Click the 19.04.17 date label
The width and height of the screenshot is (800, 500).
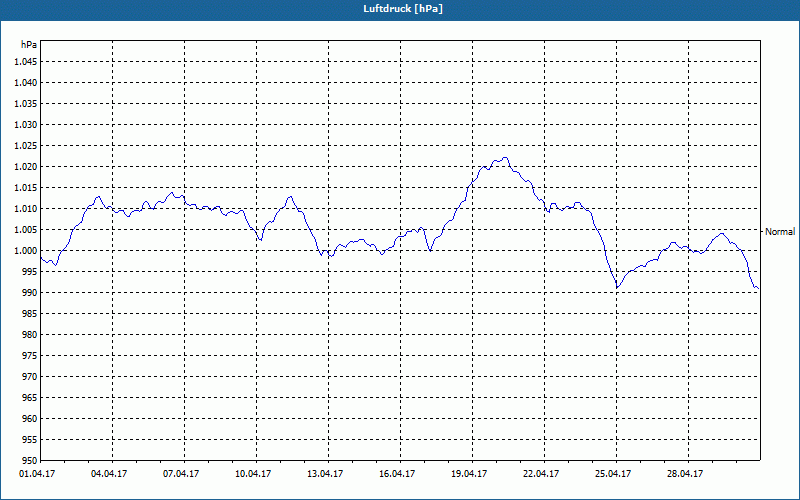tap(469, 474)
